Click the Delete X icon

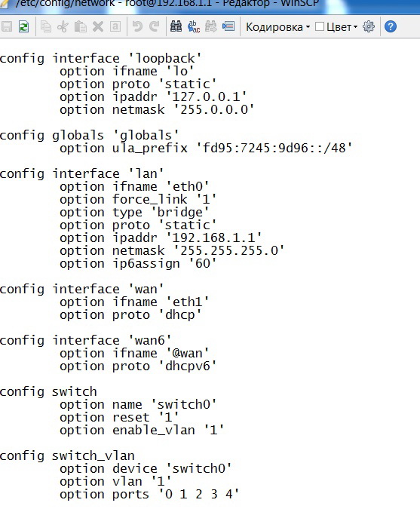coord(98,26)
